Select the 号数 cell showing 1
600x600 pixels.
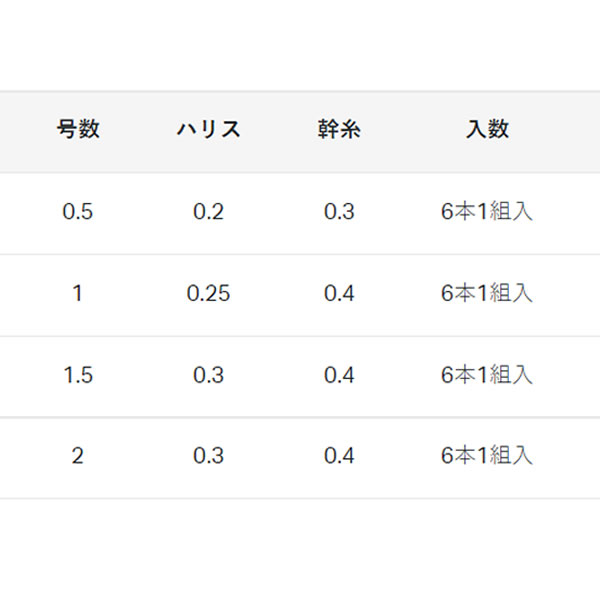click(78, 294)
